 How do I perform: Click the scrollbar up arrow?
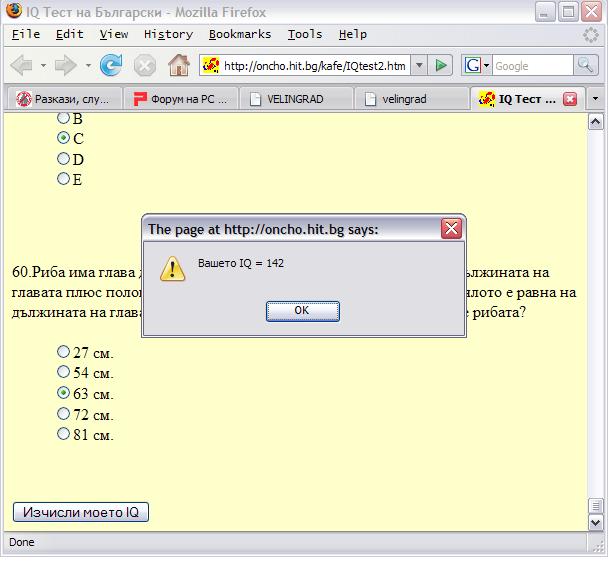(x=595, y=122)
